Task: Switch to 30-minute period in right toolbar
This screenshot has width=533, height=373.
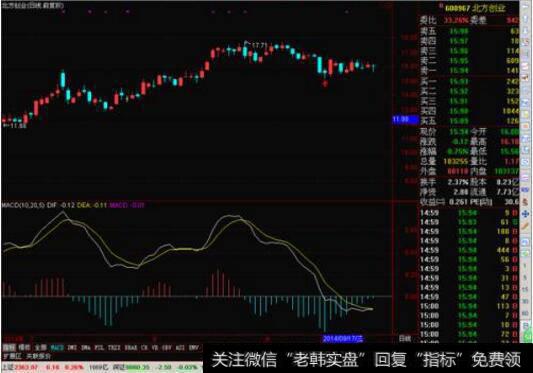Action: pos(525,301)
